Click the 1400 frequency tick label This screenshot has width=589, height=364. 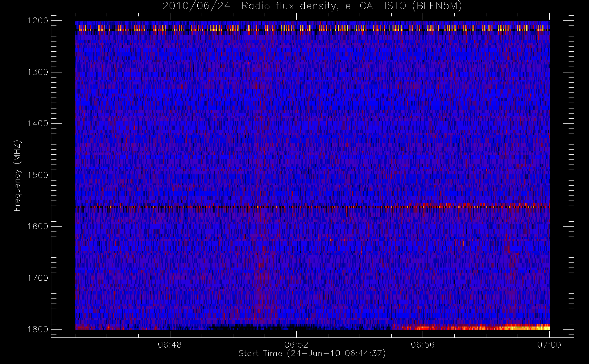pyautogui.click(x=38, y=123)
